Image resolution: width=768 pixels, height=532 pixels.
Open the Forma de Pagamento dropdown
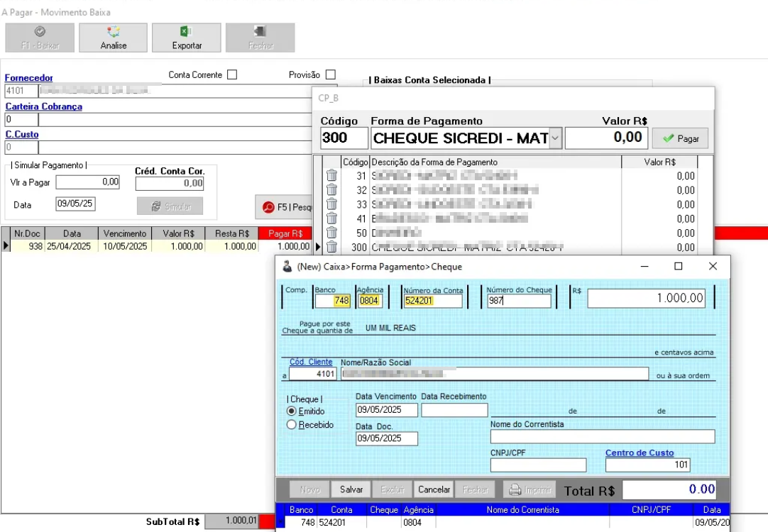tap(555, 138)
